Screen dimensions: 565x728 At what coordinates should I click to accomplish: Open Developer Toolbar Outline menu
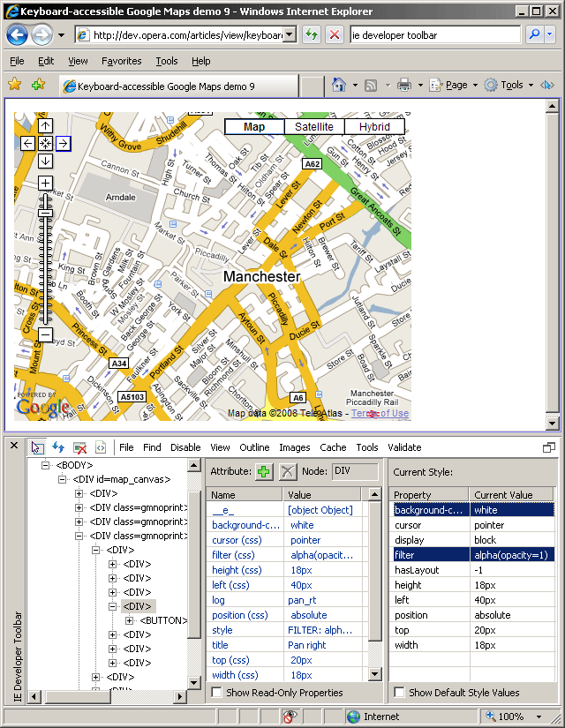click(x=254, y=447)
